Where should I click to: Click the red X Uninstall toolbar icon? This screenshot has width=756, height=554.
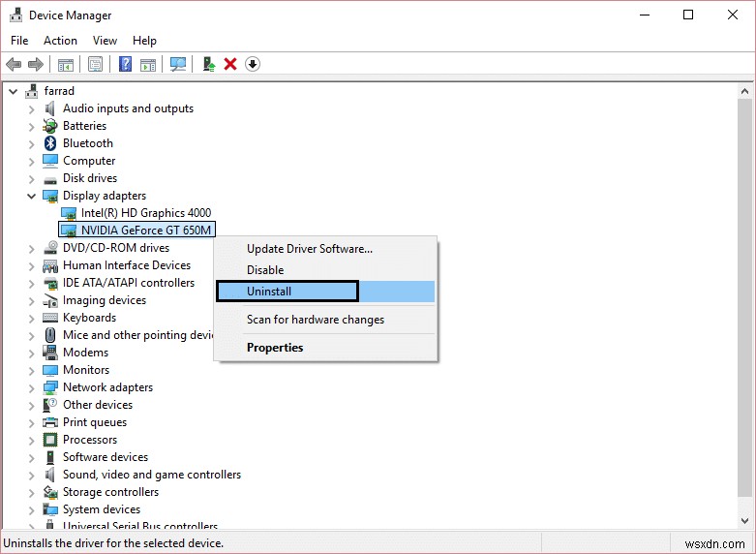[x=230, y=64]
